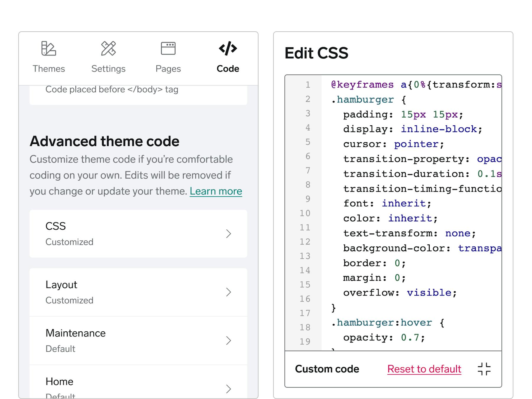Click the 'color: inherit;' line
Screen dimensions: 532x399
(390, 218)
